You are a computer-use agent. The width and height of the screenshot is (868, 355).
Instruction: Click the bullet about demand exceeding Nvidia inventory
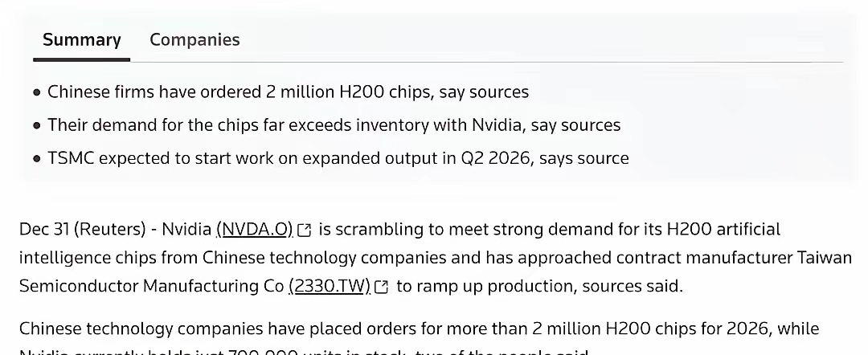[x=334, y=125]
